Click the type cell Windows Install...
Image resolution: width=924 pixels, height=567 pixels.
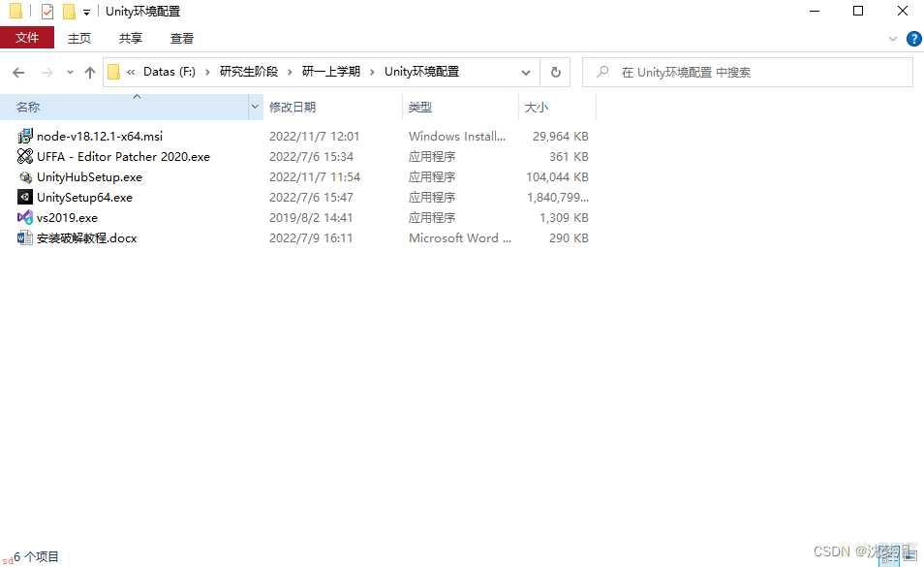click(x=457, y=136)
